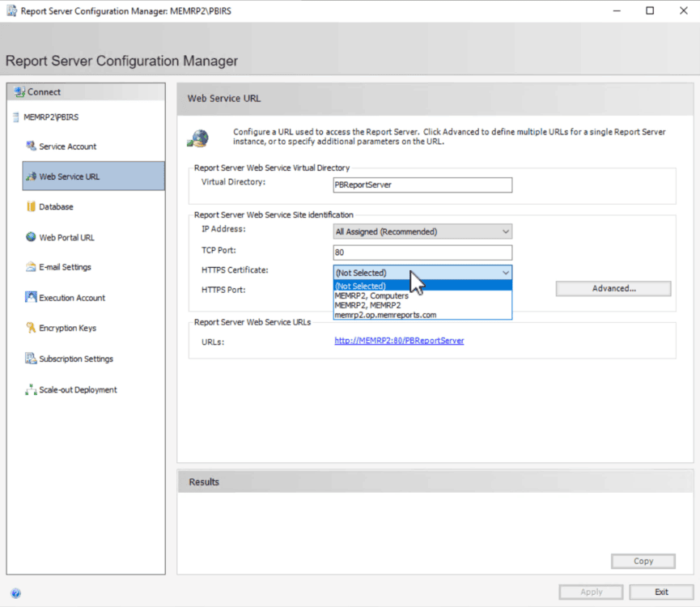Open the http://MEMRP2:80/PBReportServer link
Image resolution: width=700 pixels, height=607 pixels.
tap(399, 341)
